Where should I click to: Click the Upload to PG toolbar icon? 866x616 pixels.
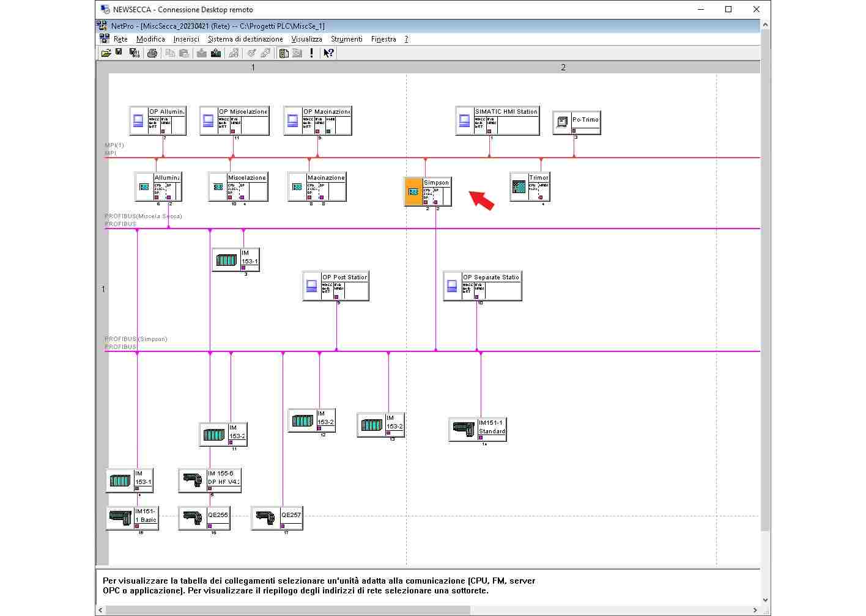(216, 53)
